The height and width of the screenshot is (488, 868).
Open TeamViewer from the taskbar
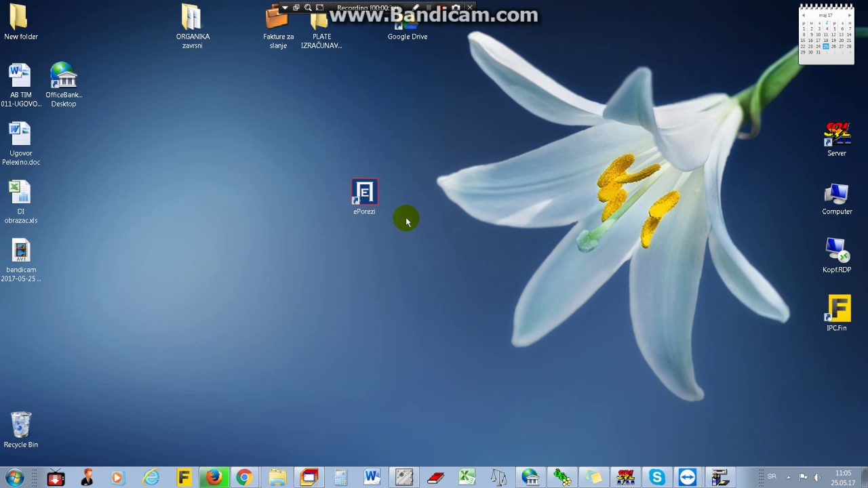(x=687, y=477)
